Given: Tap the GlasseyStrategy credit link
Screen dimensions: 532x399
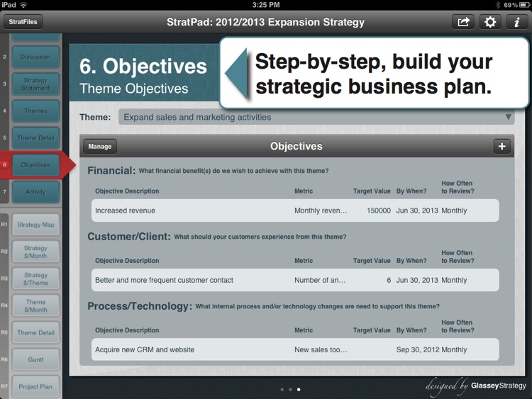Looking at the screenshot, I should (499, 386).
